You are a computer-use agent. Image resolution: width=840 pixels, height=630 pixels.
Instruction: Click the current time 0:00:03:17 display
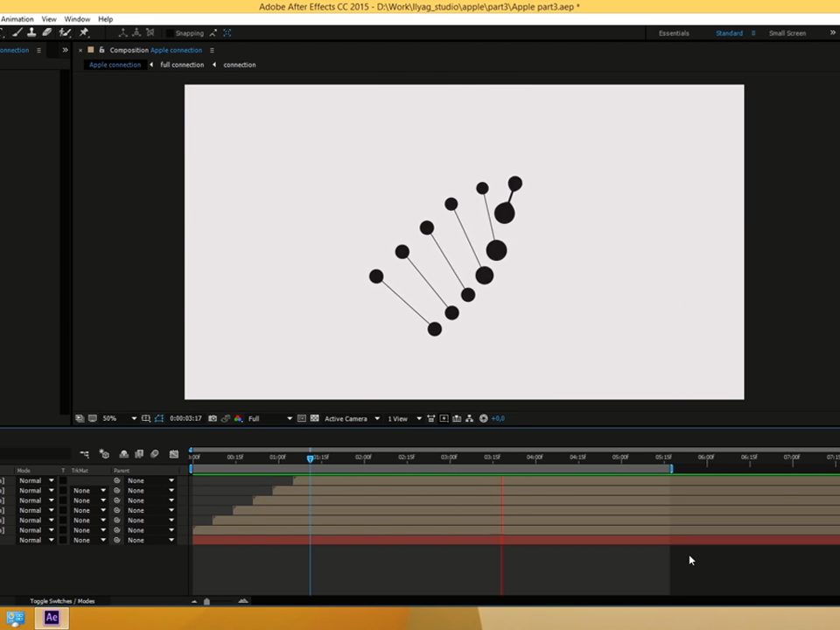coord(185,418)
